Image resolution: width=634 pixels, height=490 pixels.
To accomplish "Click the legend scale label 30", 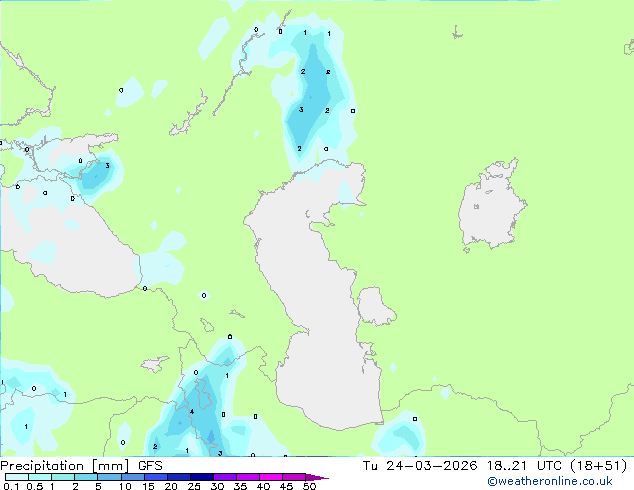I will tap(217, 486).
